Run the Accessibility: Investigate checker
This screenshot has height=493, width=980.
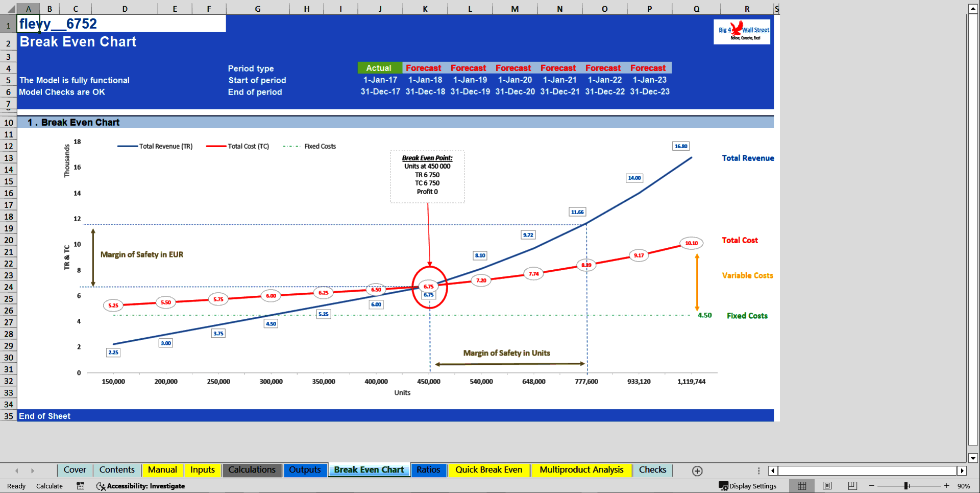(x=140, y=486)
